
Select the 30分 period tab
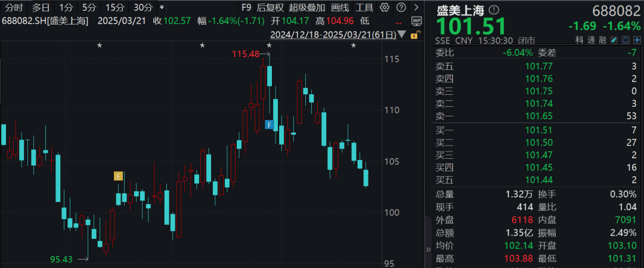[x=143, y=7]
